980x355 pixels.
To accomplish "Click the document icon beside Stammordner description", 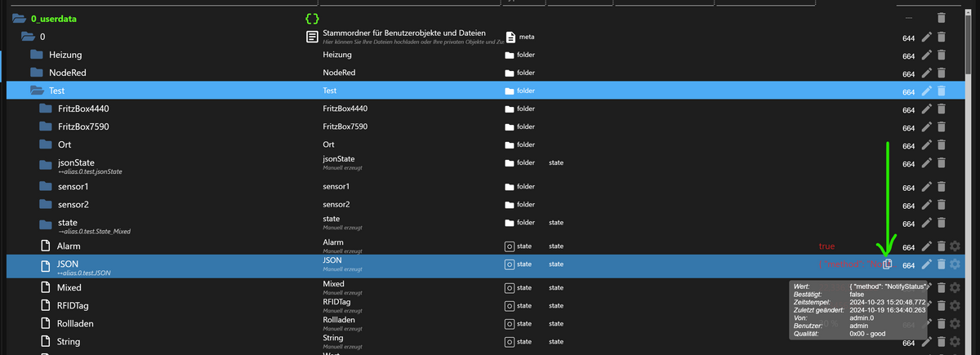I will 311,37.
